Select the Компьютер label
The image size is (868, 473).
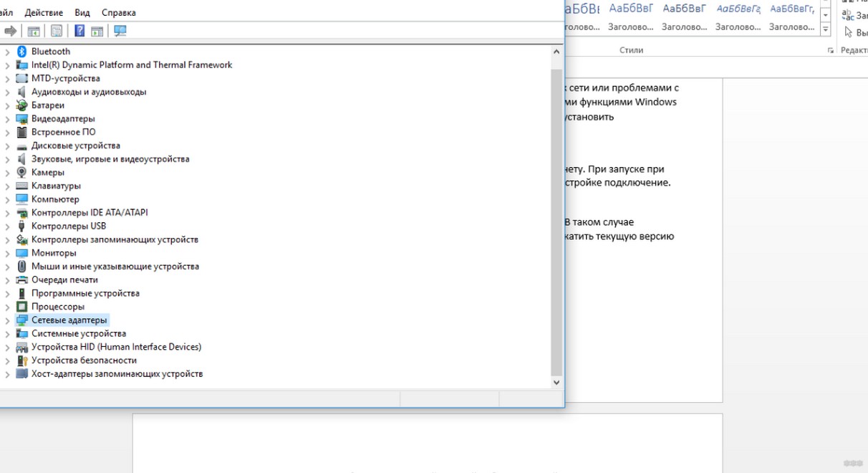click(55, 199)
